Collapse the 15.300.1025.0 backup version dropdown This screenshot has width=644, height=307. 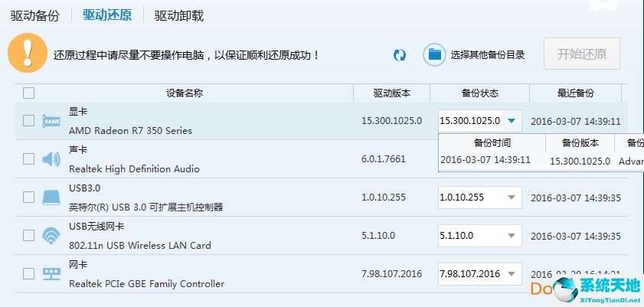point(512,121)
